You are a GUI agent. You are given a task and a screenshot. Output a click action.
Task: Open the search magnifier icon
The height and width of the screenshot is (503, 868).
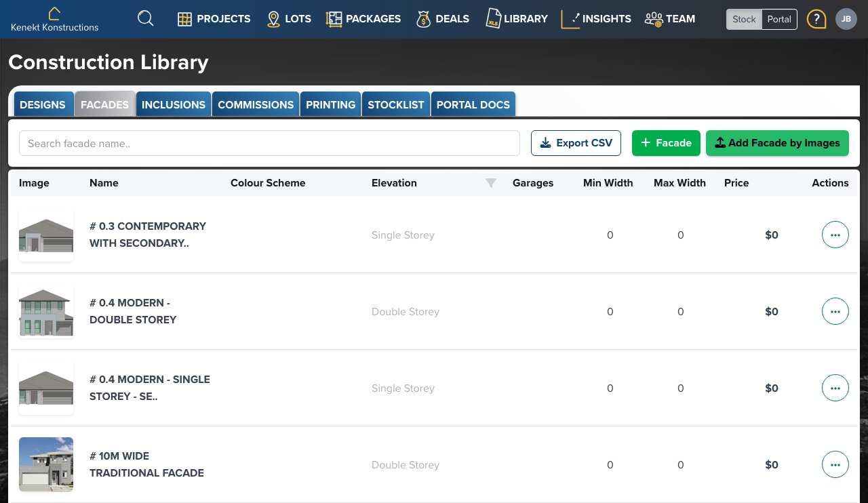tap(145, 18)
